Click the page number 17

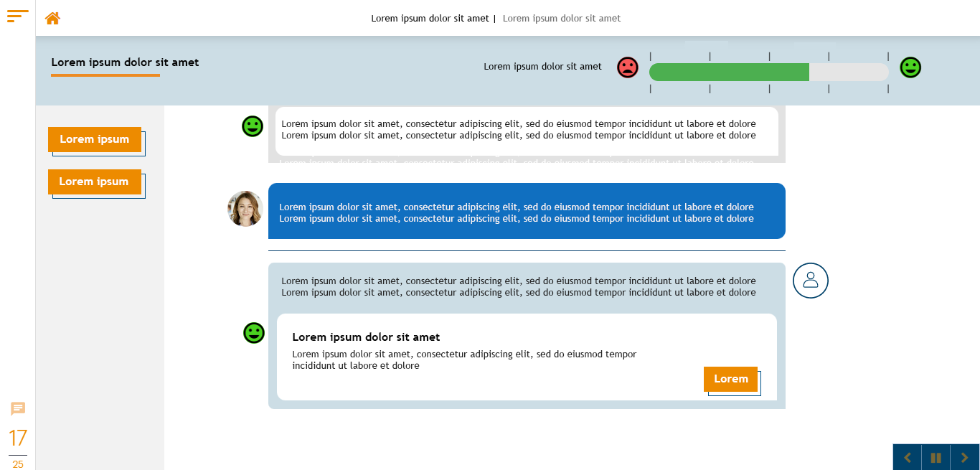point(18,438)
